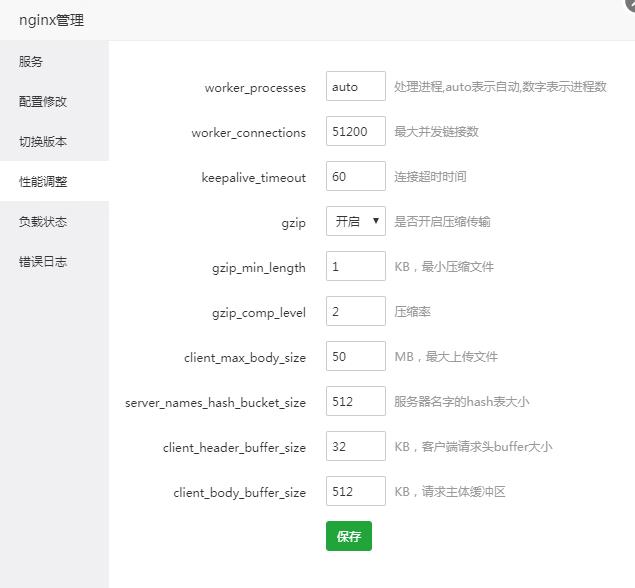Open the 错误日志 tab
This screenshot has height=588, width=635.
pyautogui.click(x=54, y=262)
